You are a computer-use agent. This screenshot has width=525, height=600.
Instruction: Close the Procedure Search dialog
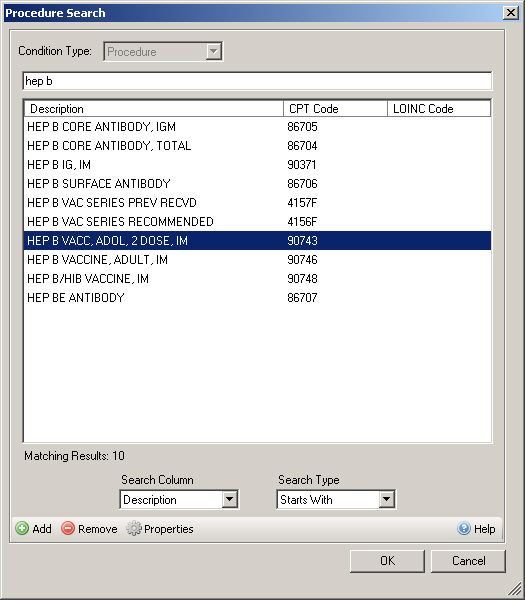[x=511, y=13]
